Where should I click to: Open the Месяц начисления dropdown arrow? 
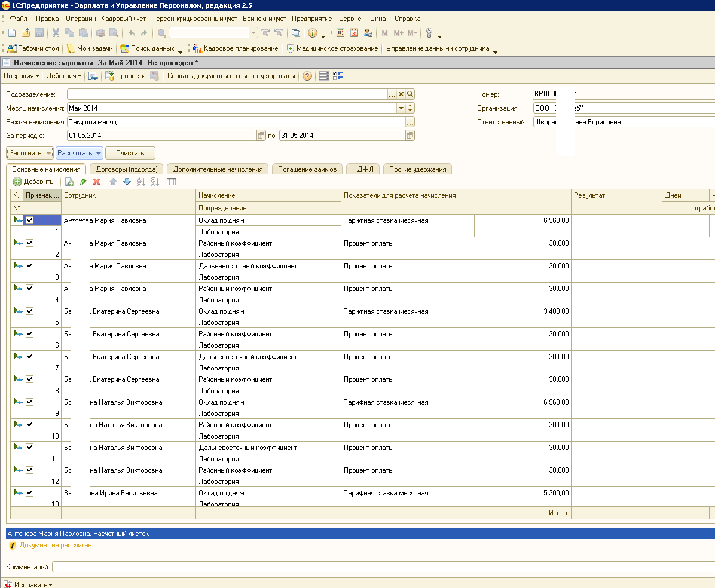(401, 108)
